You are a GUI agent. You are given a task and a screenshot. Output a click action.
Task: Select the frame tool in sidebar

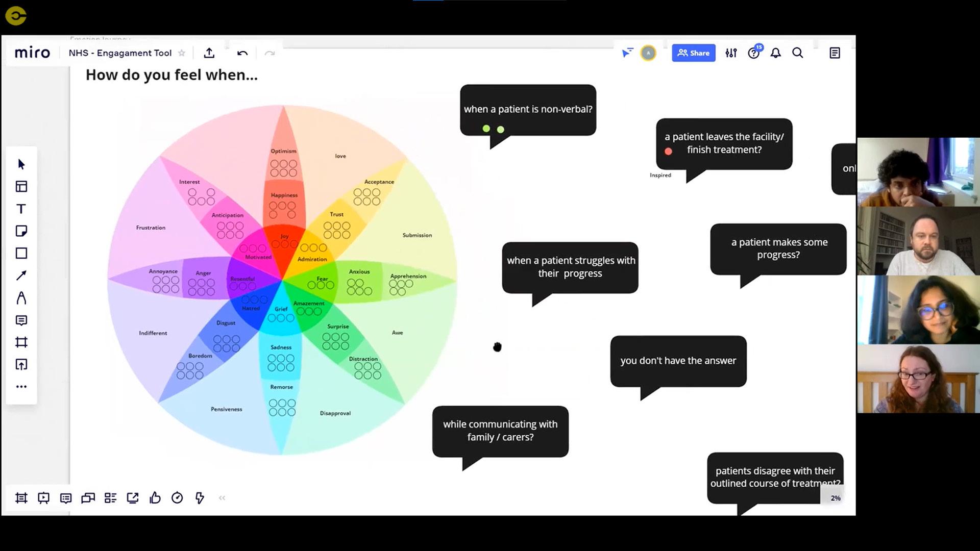(x=21, y=342)
